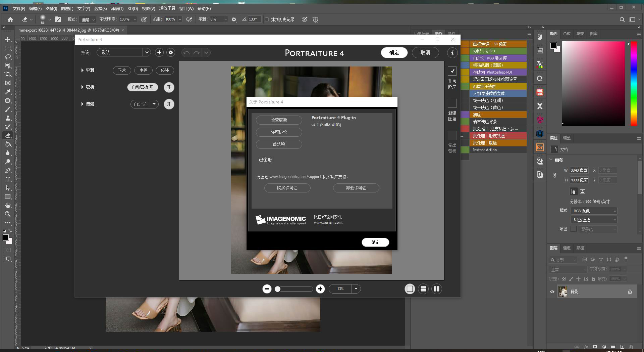644x352 pixels.
Task: Open the 自定义 enhancement dropdown
Action: coord(144,104)
